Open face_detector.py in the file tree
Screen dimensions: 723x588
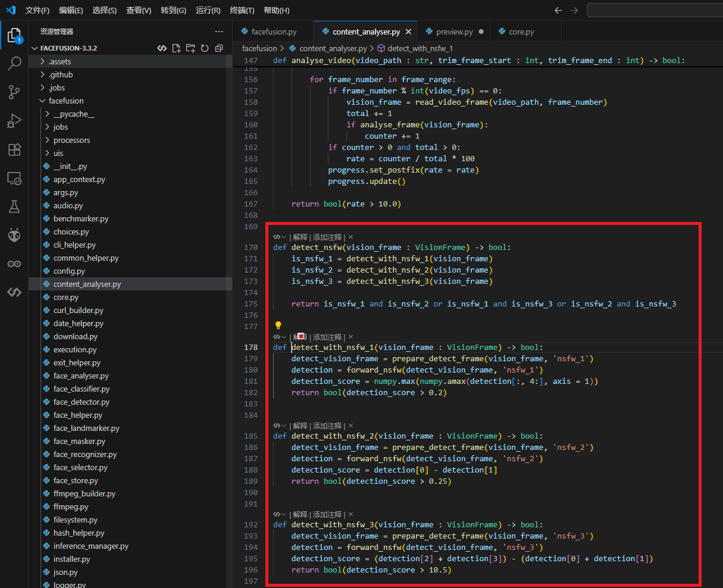(81, 402)
